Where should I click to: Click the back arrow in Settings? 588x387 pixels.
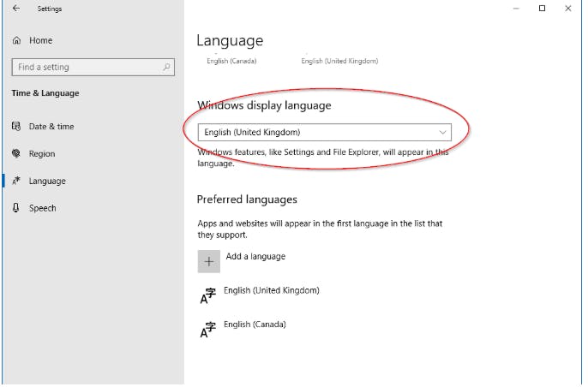[x=16, y=9]
